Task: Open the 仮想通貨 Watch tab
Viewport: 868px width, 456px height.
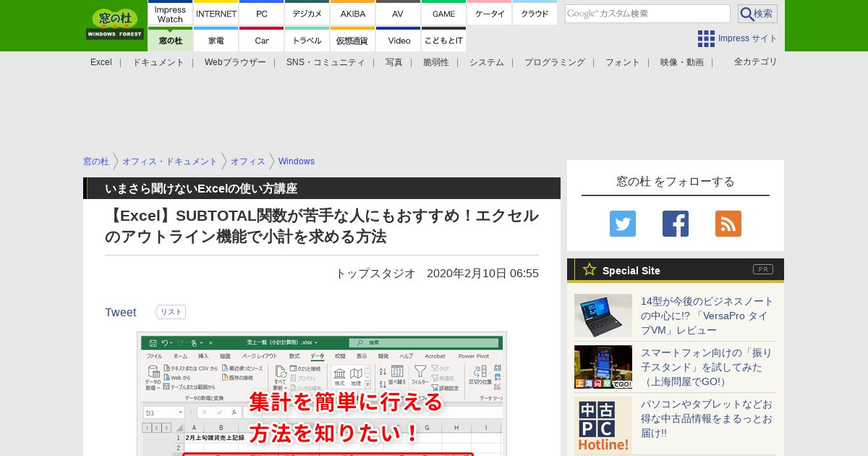Action: coord(353,40)
